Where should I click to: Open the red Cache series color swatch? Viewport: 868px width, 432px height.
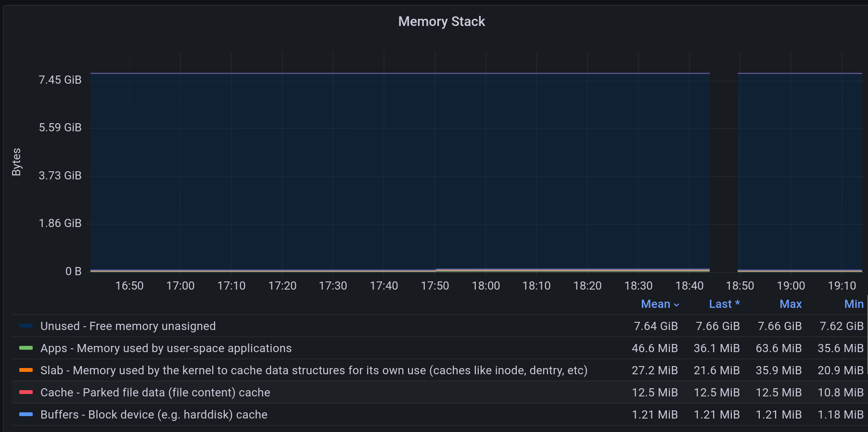click(x=26, y=393)
